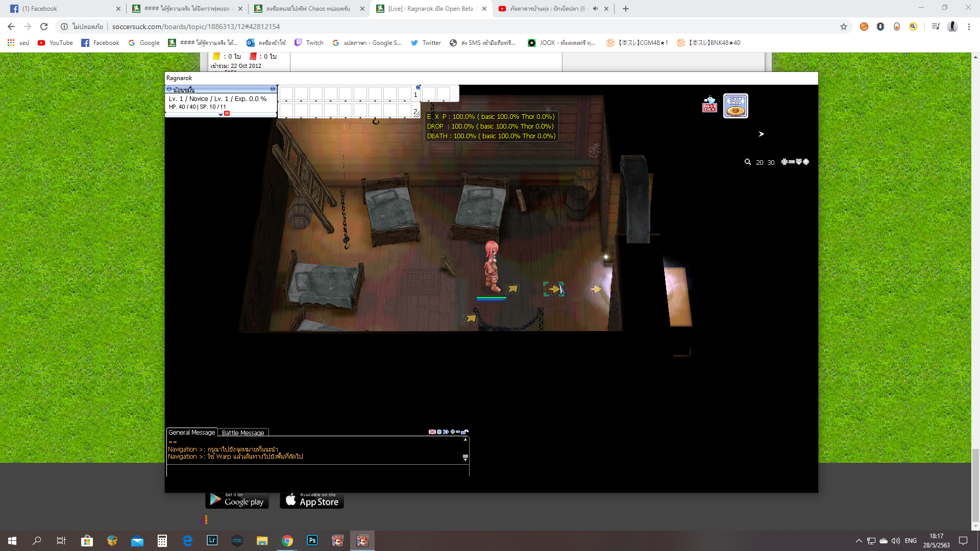Click the pink-haired novice character
Screen dimensions: 980x551
(492, 266)
